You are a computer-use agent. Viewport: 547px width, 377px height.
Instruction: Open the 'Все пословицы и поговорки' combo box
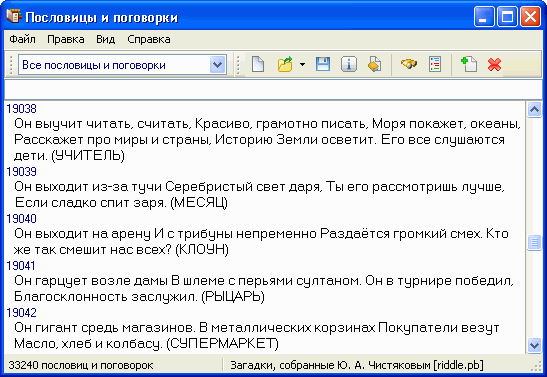[x=122, y=65]
